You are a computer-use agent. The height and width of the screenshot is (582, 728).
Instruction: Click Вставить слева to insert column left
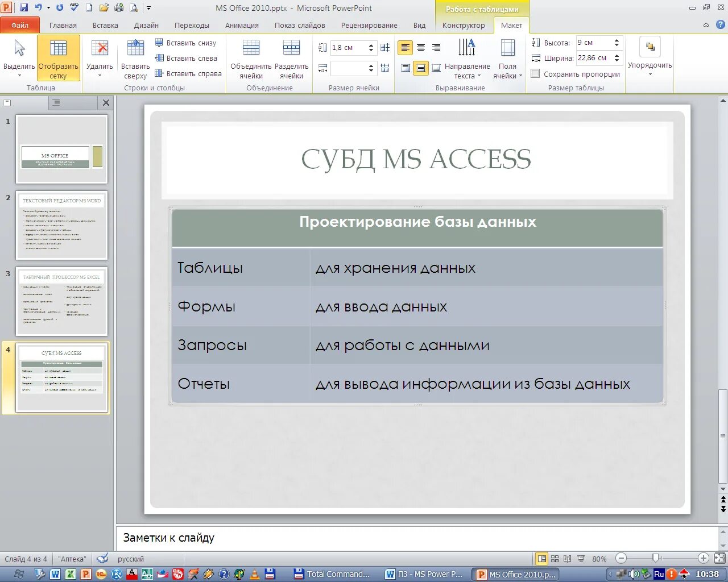186,58
